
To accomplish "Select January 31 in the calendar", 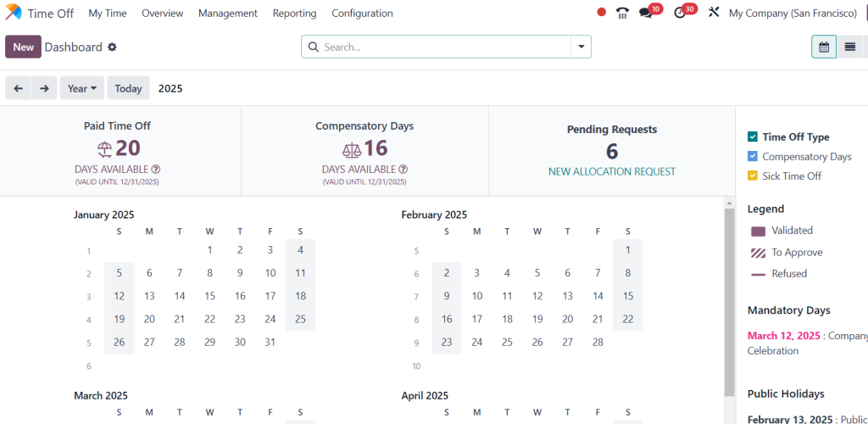I will (x=270, y=342).
